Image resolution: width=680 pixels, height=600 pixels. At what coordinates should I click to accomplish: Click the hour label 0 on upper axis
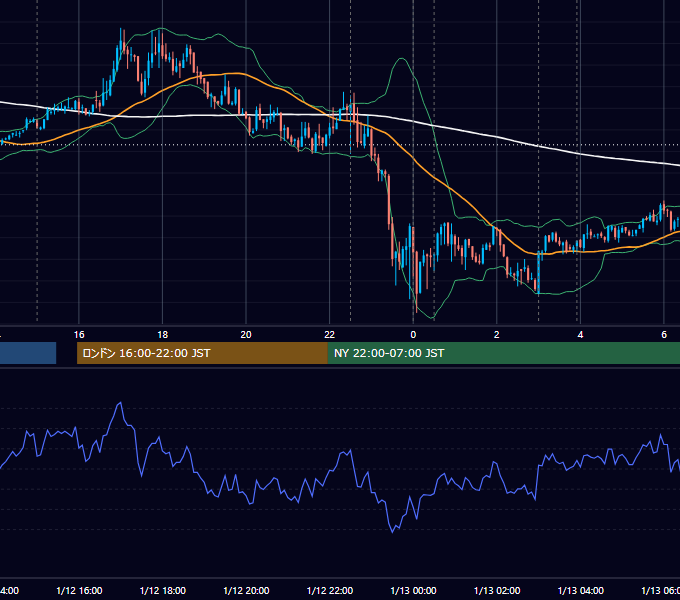pyautogui.click(x=413, y=335)
